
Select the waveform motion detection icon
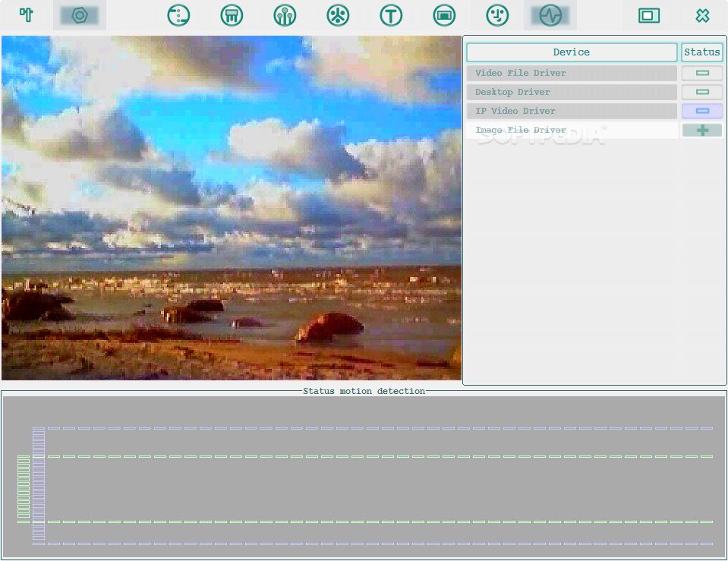pos(550,15)
